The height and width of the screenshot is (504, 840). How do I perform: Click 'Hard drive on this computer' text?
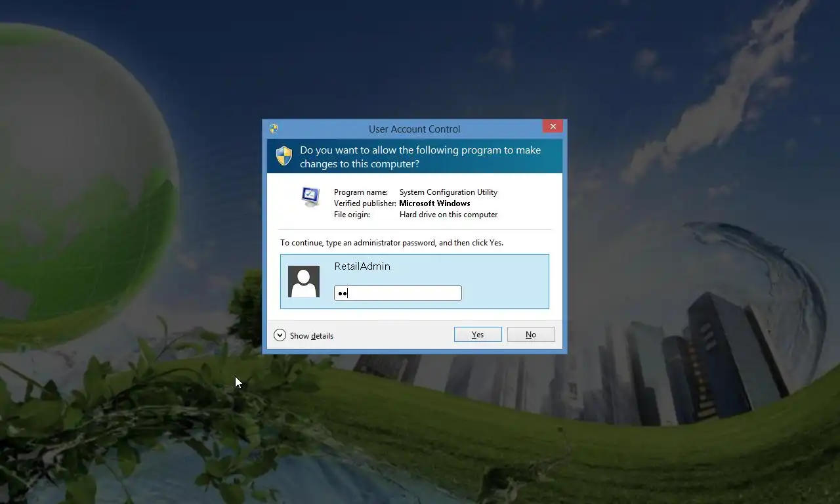pos(448,215)
